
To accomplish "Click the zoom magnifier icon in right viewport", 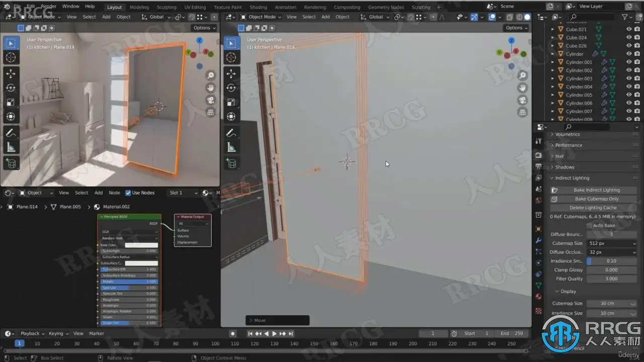I will [523, 75].
